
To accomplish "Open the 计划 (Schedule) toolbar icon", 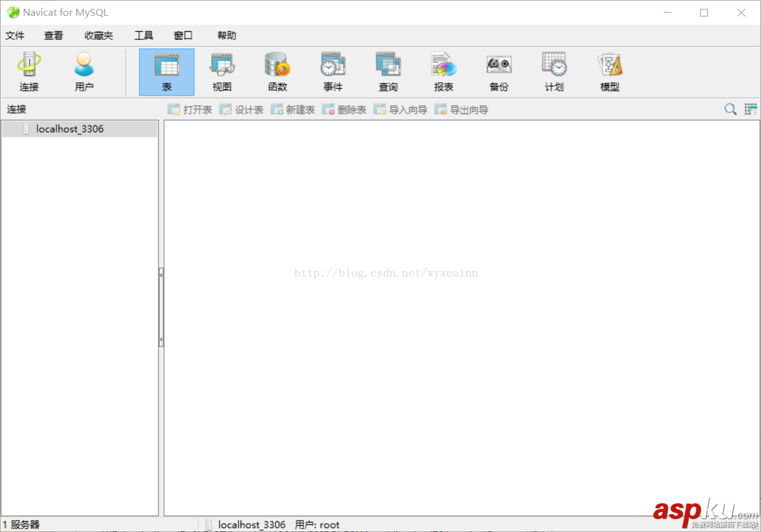I will [x=554, y=72].
